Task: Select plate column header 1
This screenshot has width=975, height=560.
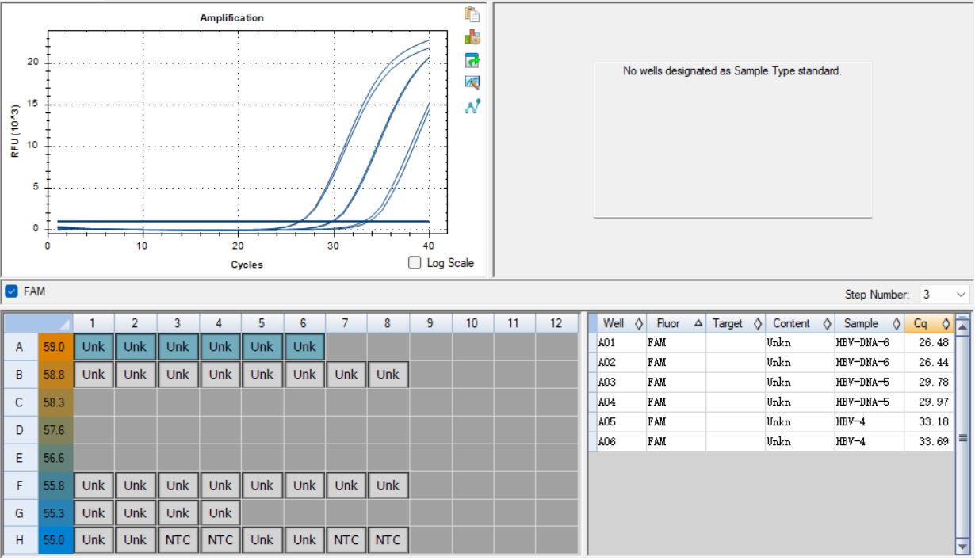Action: (x=94, y=323)
